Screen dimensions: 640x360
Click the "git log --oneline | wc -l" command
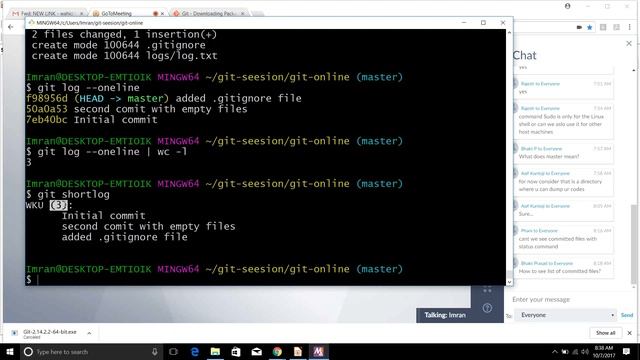[x=112, y=152]
